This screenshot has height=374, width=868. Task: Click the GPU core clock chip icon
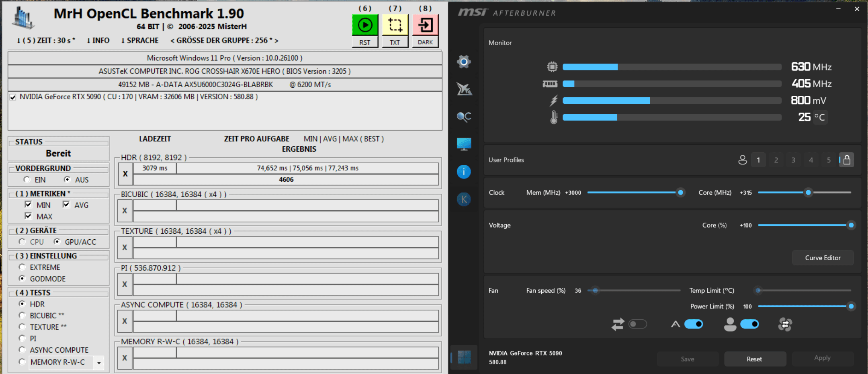click(553, 67)
